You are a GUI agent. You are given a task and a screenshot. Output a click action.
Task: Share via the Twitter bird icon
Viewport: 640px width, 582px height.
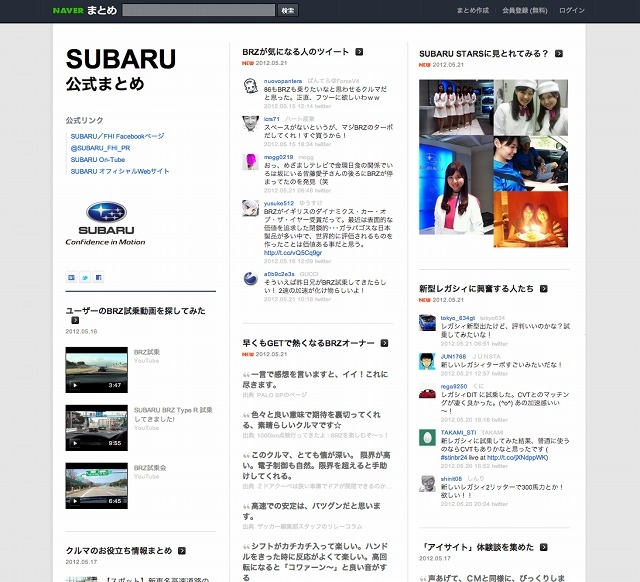[x=85, y=278]
